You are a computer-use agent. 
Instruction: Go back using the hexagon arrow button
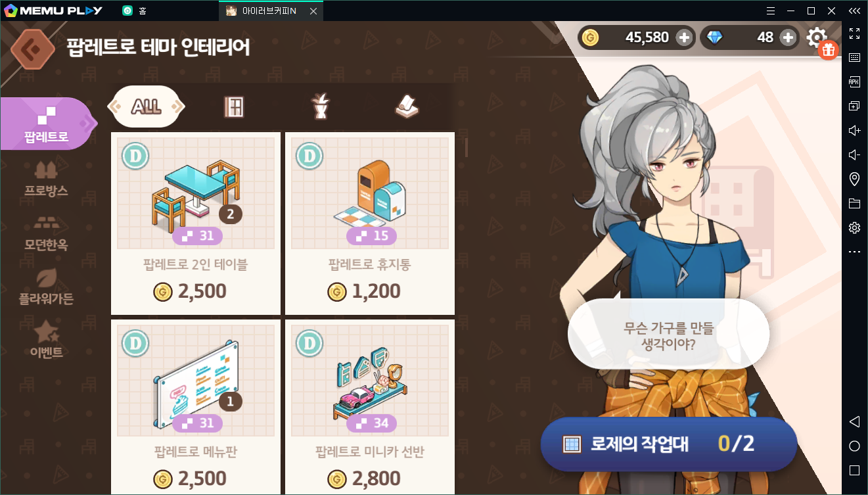[x=33, y=48]
